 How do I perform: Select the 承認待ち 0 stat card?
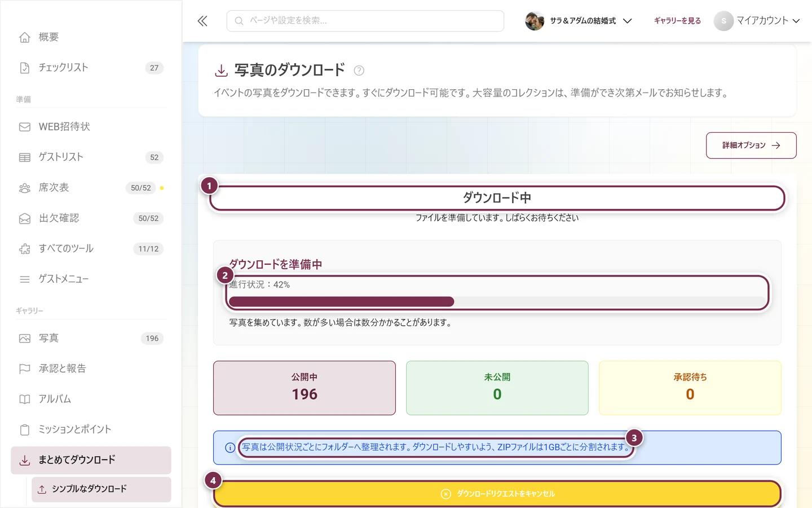[690, 388]
